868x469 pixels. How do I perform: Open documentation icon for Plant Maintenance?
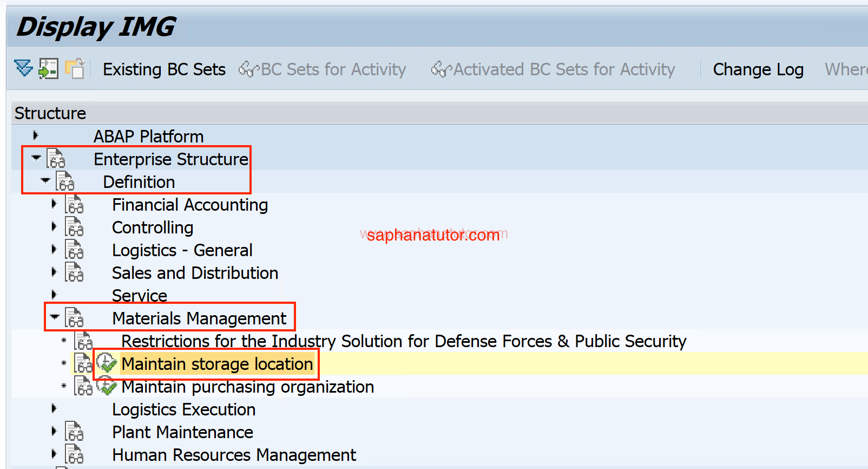click(x=74, y=432)
